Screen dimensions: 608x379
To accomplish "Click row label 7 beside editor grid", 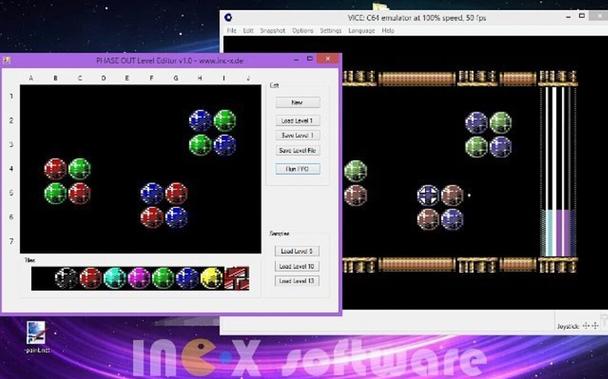I will (12, 241).
